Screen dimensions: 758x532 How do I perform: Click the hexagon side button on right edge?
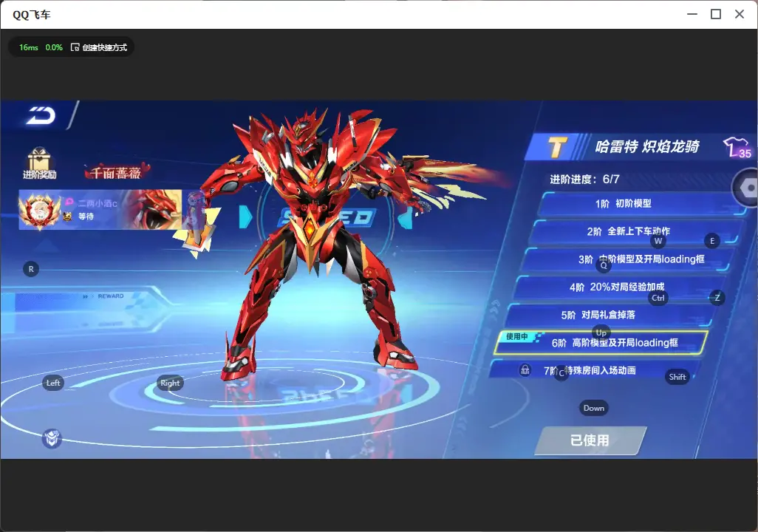coord(747,188)
